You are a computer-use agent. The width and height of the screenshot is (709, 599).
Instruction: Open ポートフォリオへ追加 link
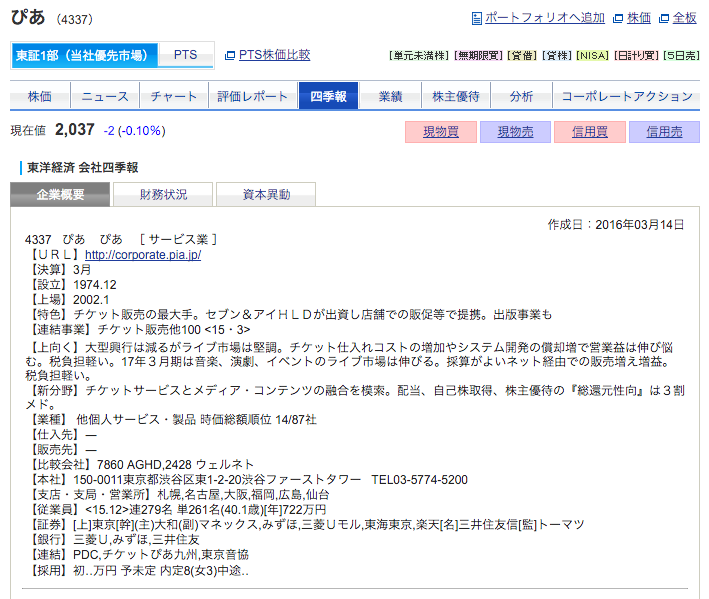[545, 18]
